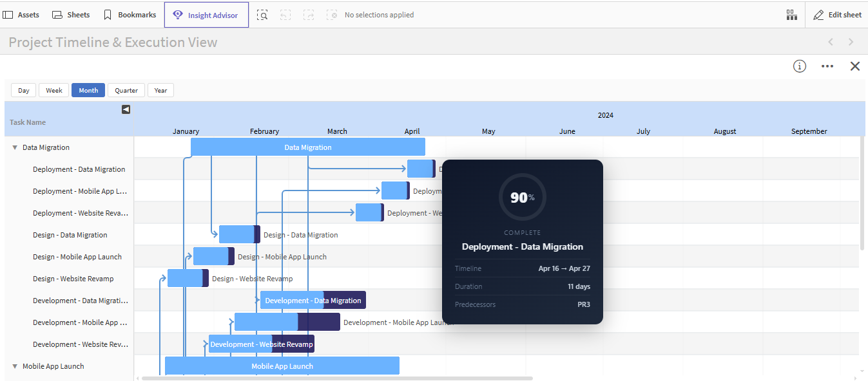The width and height of the screenshot is (868, 381).
Task: Exit full screen with the X icon
Action: tap(855, 66)
